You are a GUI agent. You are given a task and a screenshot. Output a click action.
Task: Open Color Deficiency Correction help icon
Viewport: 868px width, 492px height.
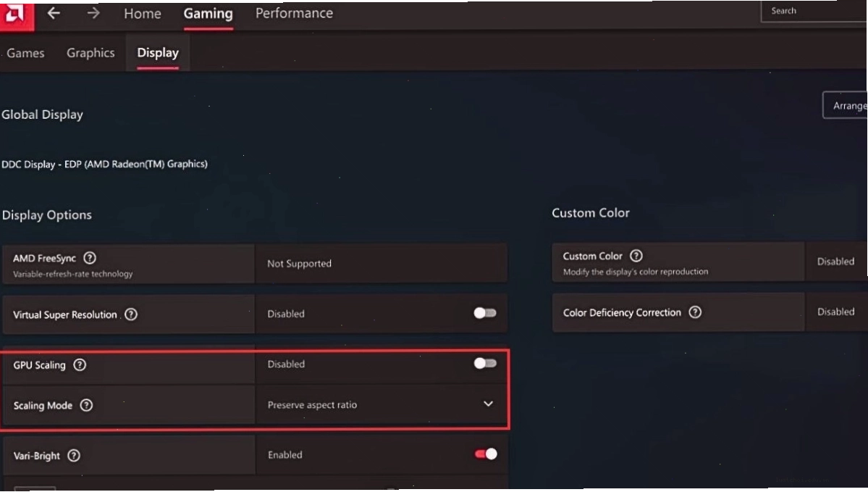695,312
